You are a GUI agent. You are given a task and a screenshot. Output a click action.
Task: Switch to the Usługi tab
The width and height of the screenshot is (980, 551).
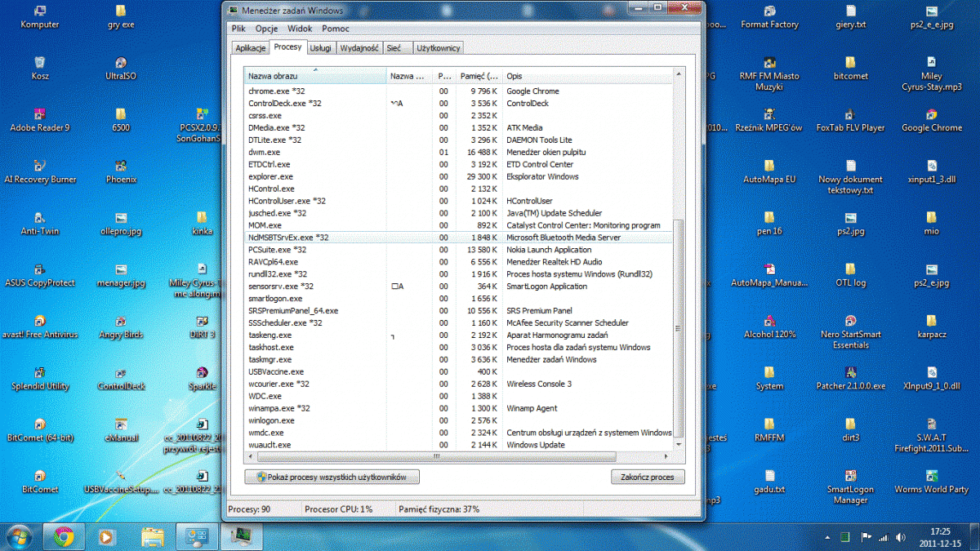[x=321, y=48]
